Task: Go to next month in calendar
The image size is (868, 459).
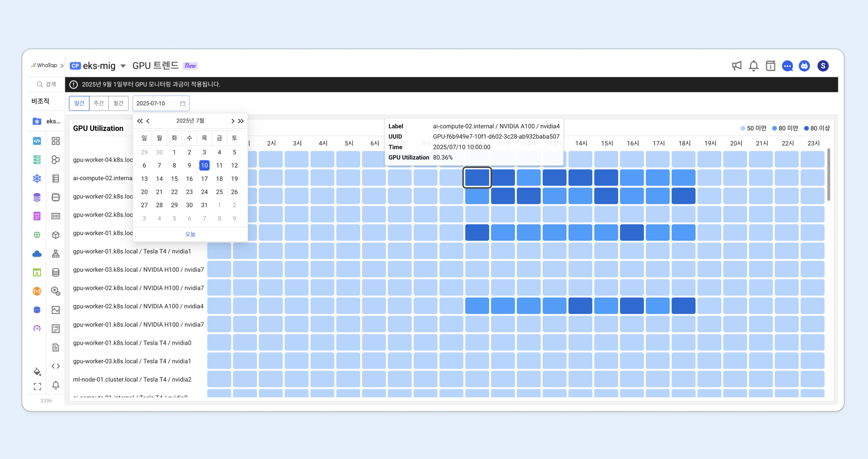Action: pos(233,121)
